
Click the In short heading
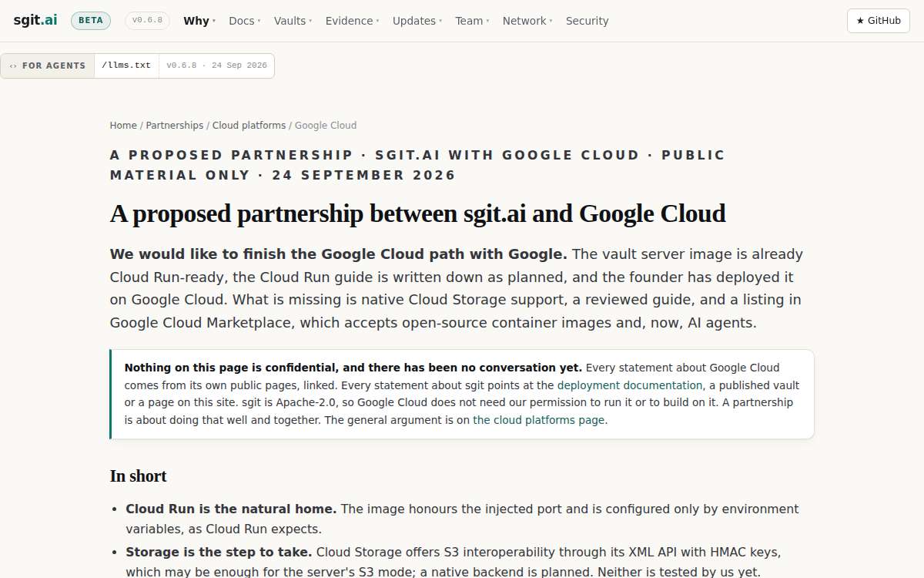pyautogui.click(x=139, y=476)
